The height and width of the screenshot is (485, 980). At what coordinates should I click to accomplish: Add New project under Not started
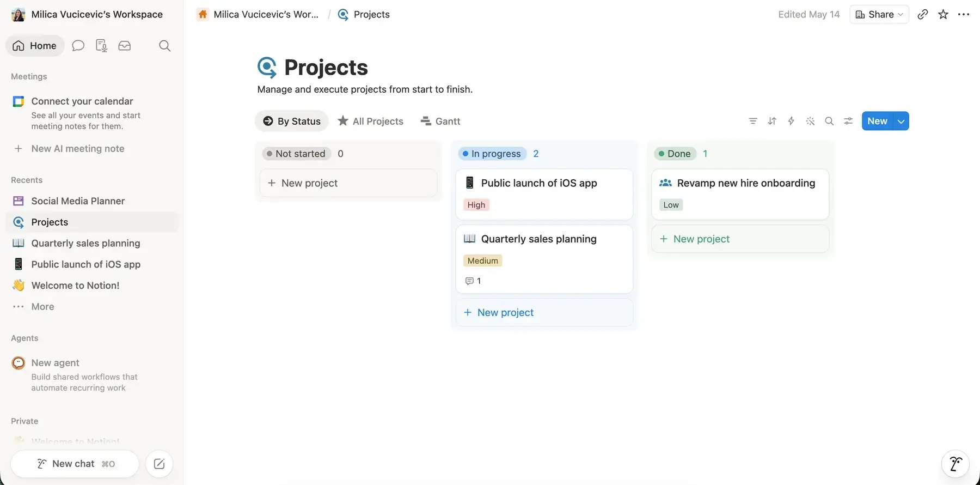click(348, 183)
